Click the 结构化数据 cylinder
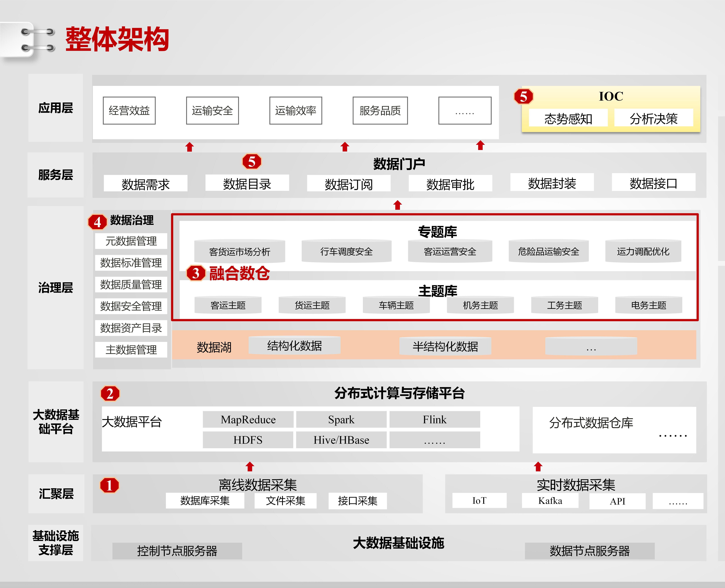Viewport: 725px width, 588px height. click(x=294, y=345)
